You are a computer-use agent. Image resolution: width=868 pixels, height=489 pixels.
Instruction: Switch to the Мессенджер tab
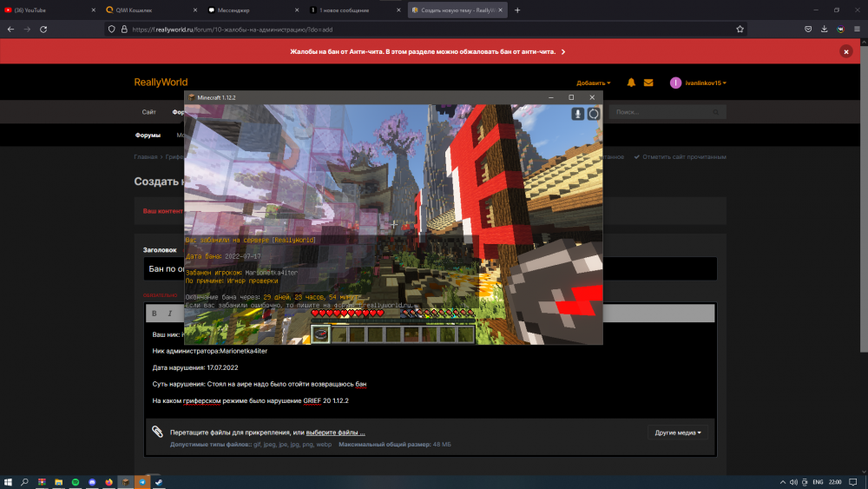[x=252, y=10]
